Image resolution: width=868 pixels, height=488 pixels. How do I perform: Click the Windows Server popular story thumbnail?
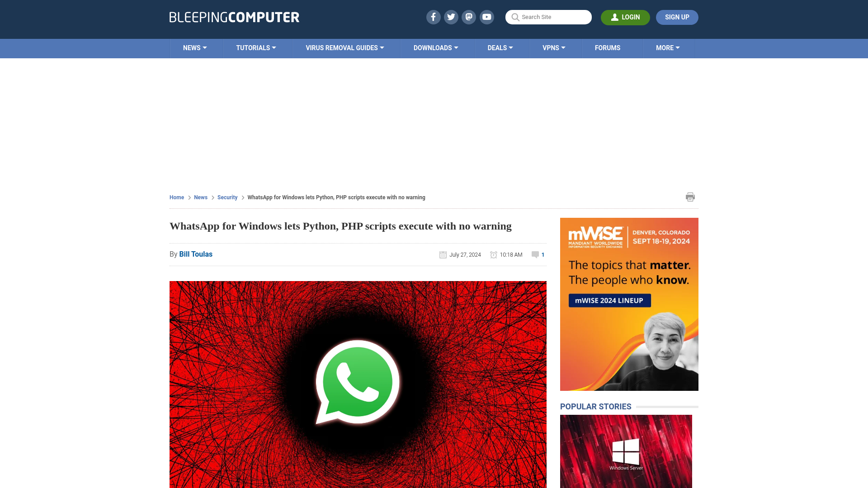[x=626, y=451]
